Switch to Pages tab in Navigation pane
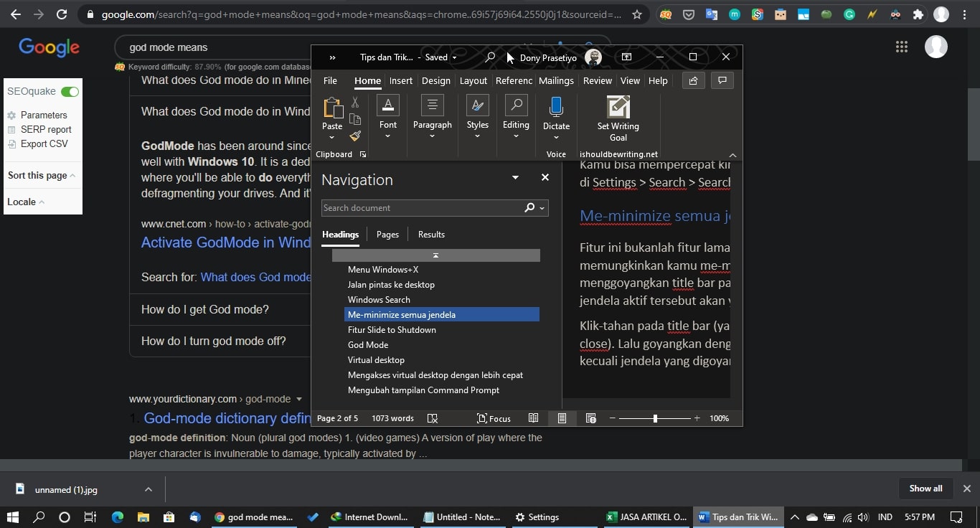980x528 pixels. click(387, 235)
